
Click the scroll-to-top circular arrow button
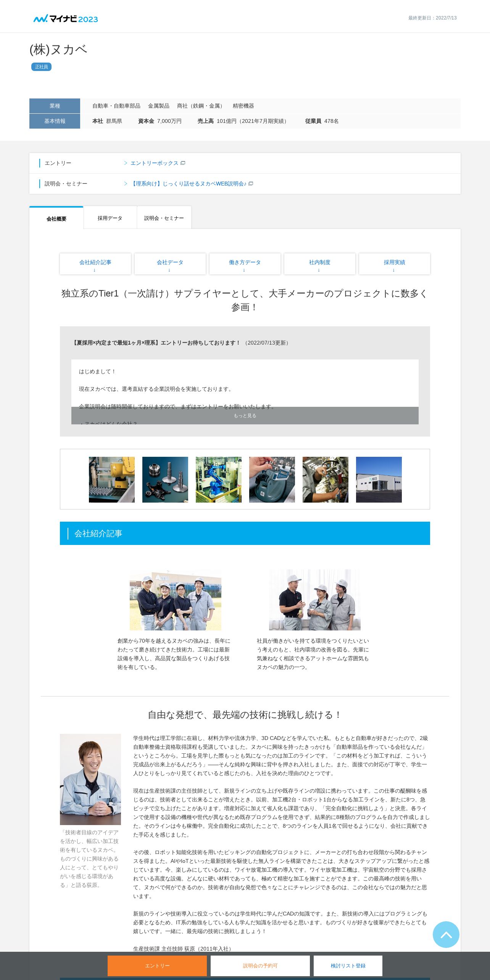(446, 935)
